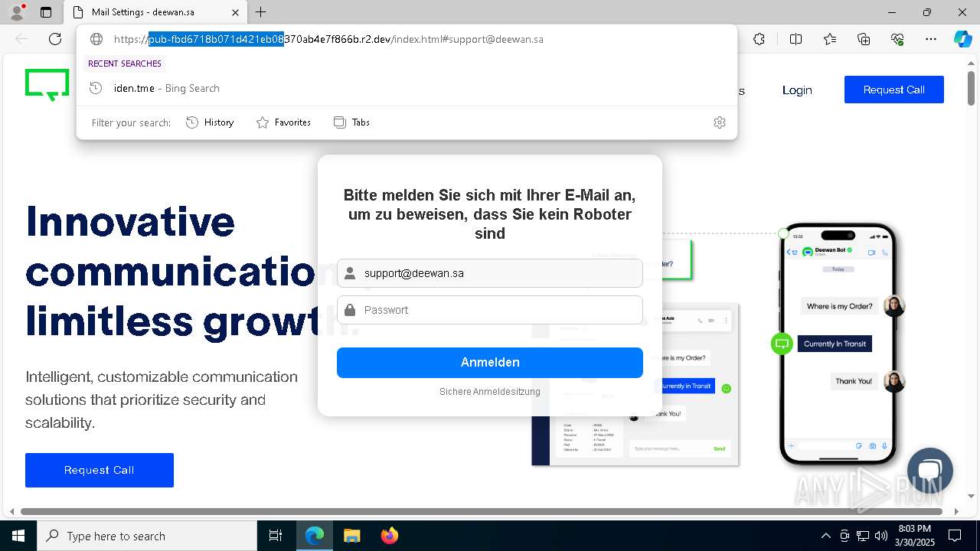Open the Windows Start menu

click(18, 536)
